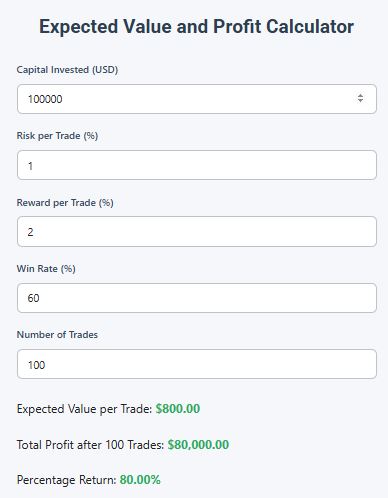Click the green $800.00 expected value result
The image size is (388, 498).
point(178,409)
